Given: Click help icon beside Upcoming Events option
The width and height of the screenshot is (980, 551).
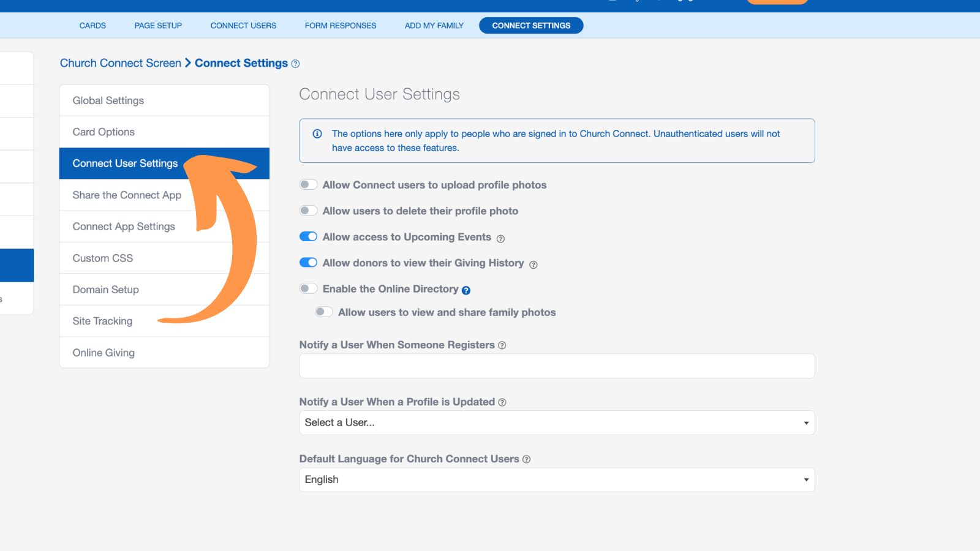Looking at the screenshot, I should 500,239.
